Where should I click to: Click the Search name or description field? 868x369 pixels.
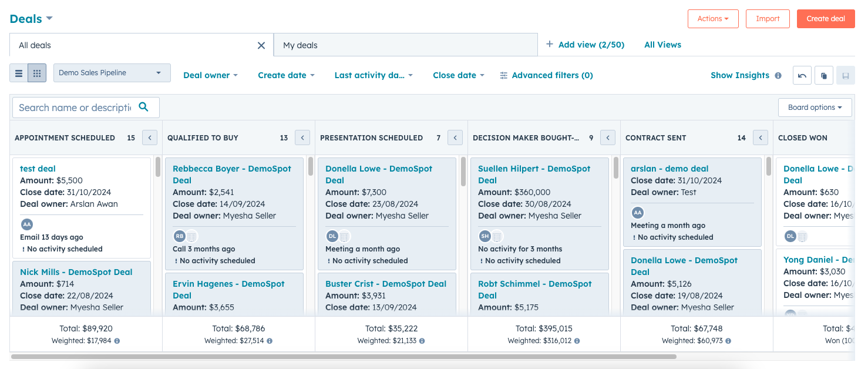click(x=86, y=108)
